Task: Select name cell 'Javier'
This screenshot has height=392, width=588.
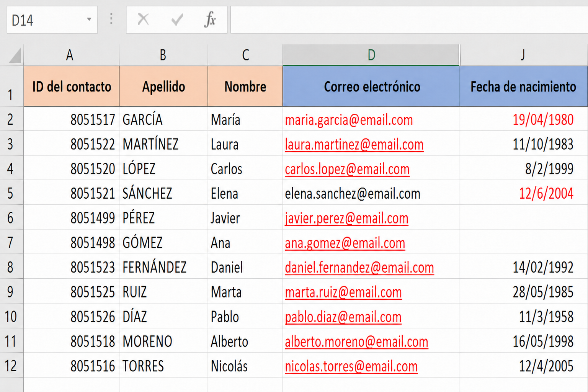Action: [x=245, y=218]
